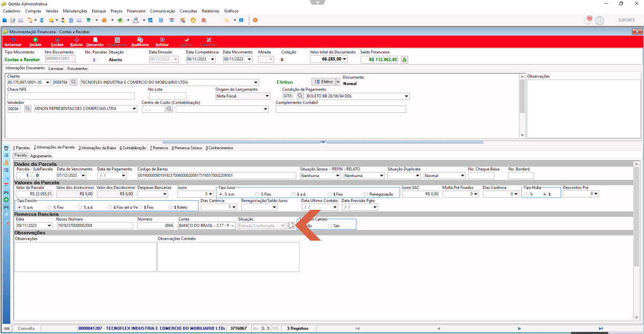Expand the Conta Banco do Brasil dropdown
Viewport: 644px width, 334px height.
[x=233, y=226]
